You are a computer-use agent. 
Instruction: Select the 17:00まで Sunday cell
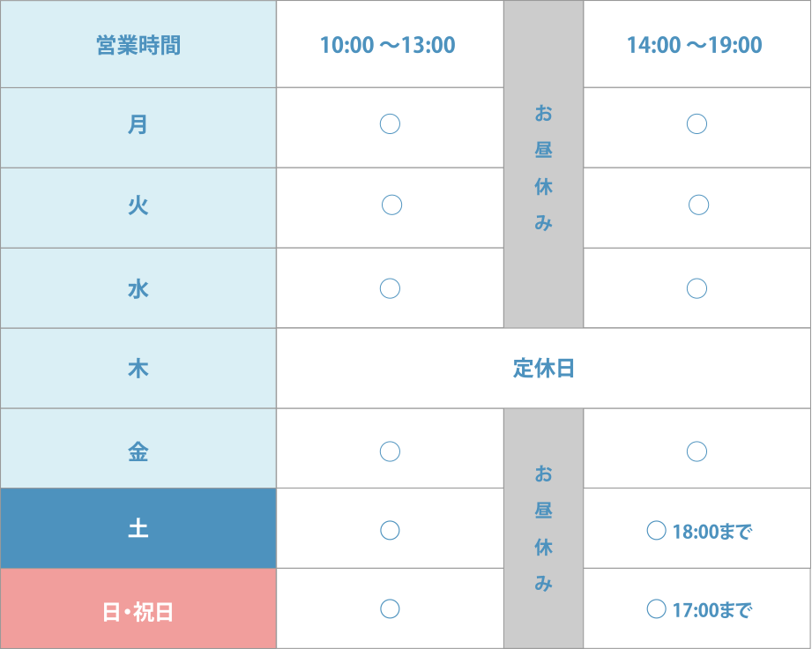point(697,608)
